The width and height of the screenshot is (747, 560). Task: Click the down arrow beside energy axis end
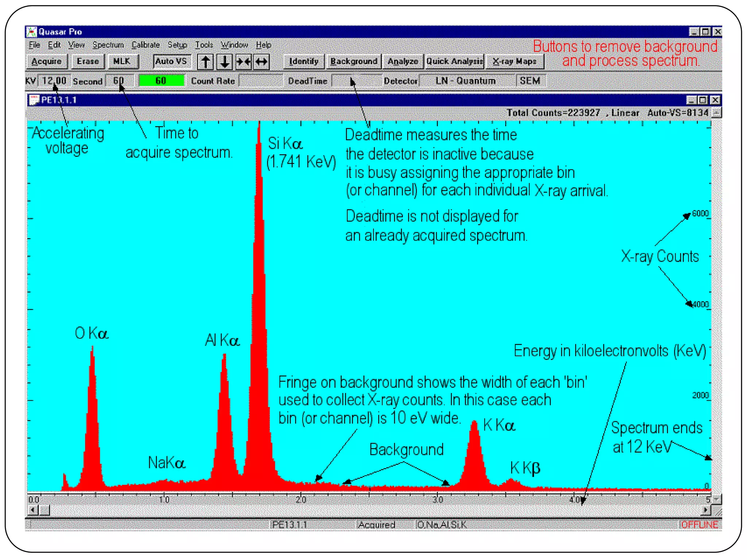pos(717,499)
